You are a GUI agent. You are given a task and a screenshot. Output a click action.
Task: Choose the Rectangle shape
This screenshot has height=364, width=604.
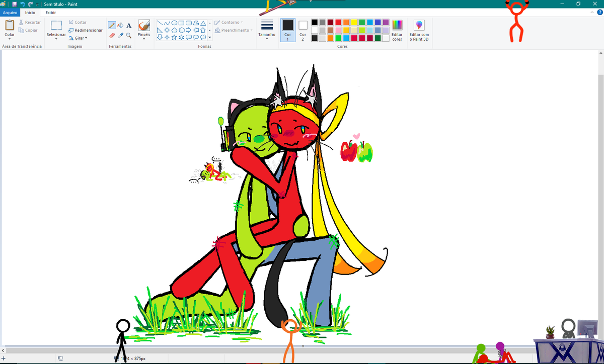tap(181, 23)
